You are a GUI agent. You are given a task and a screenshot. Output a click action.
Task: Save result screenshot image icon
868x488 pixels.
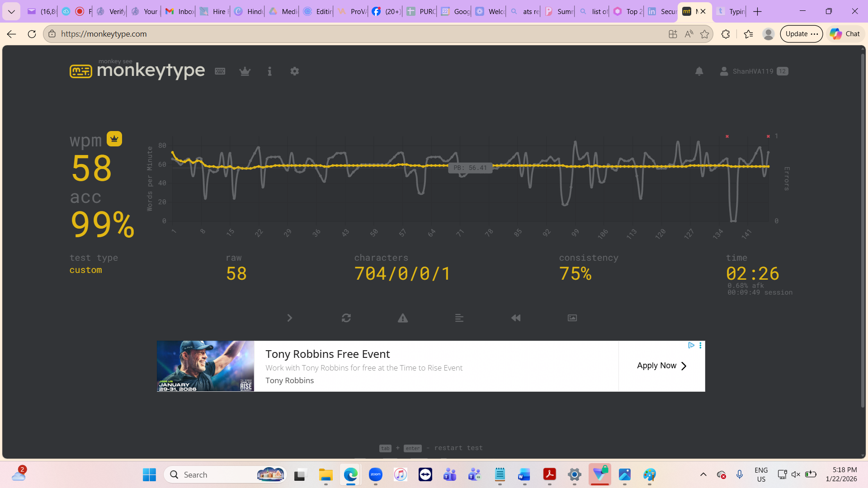572,318
